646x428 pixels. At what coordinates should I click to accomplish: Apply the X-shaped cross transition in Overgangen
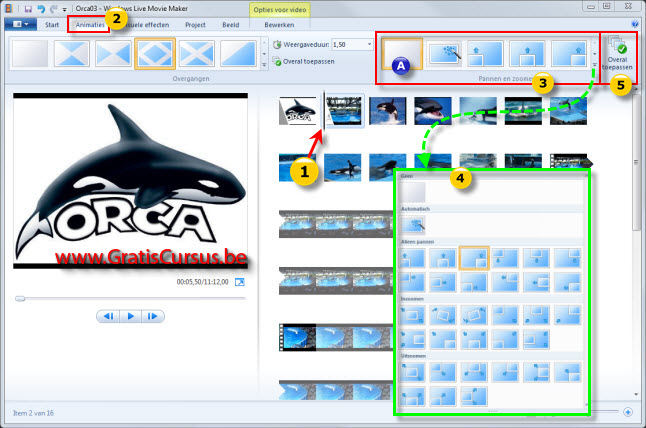tap(197, 54)
